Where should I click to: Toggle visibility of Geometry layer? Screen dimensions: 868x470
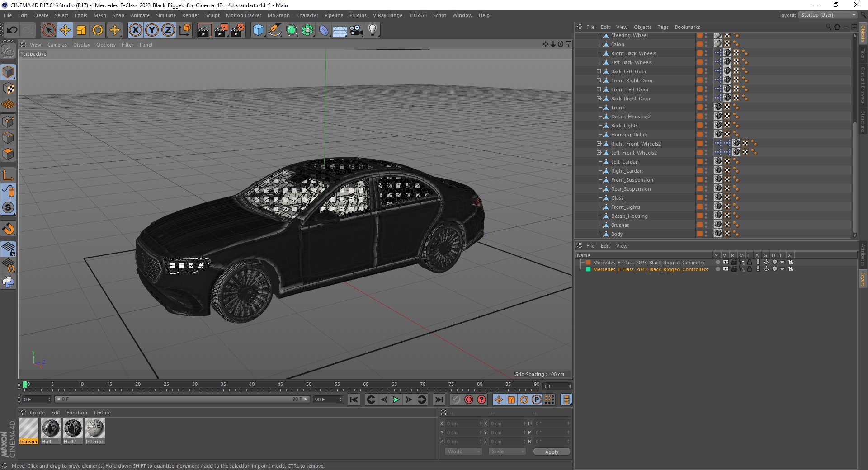(726, 263)
